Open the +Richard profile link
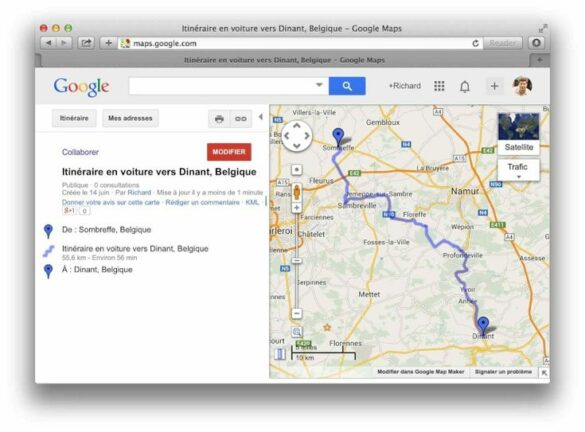 [404, 86]
